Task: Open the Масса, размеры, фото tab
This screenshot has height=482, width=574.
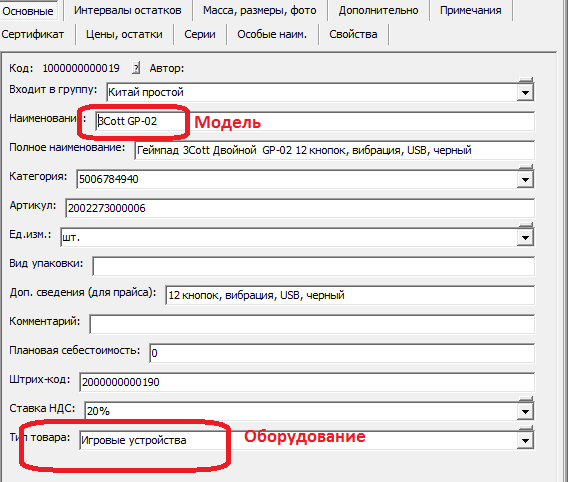Action: click(260, 10)
